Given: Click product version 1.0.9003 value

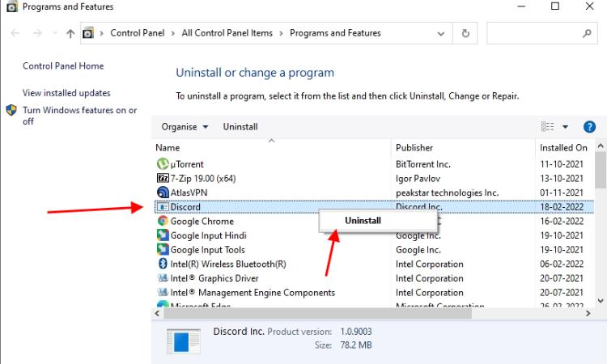Looking at the screenshot, I should 356,332.
